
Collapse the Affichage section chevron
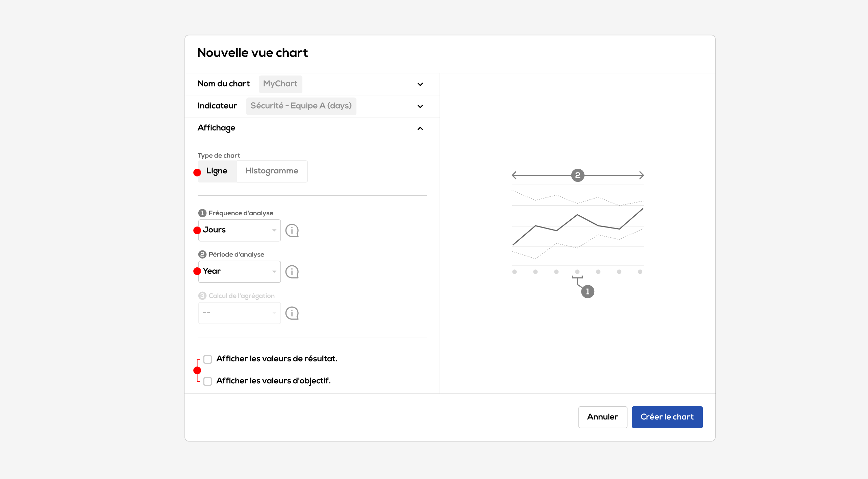pyautogui.click(x=420, y=128)
